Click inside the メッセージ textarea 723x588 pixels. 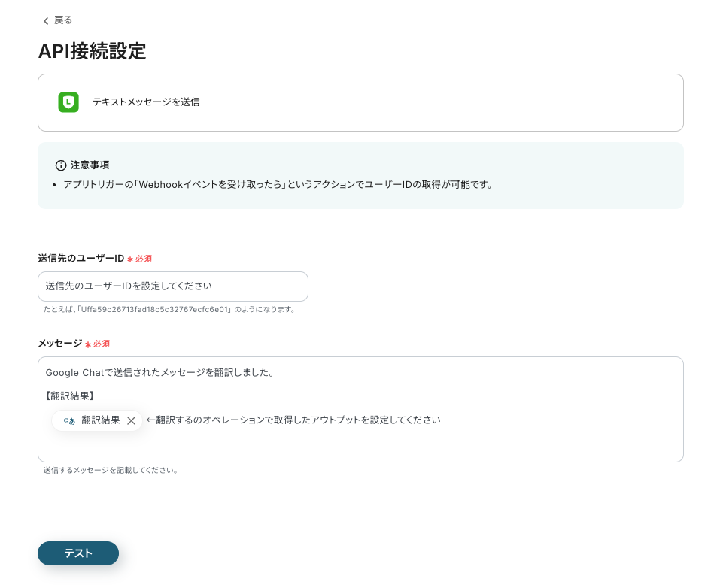pos(360,444)
